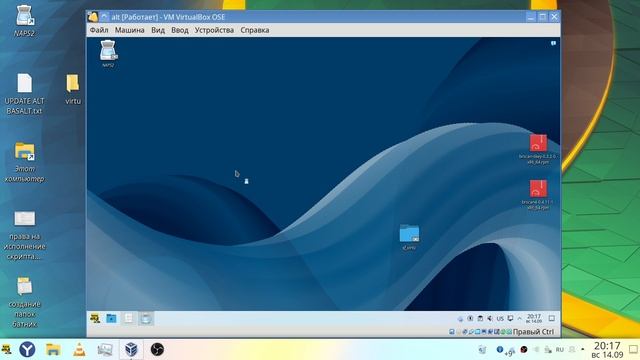Expand hidden VM tray icons arrow

(x=520, y=318)
